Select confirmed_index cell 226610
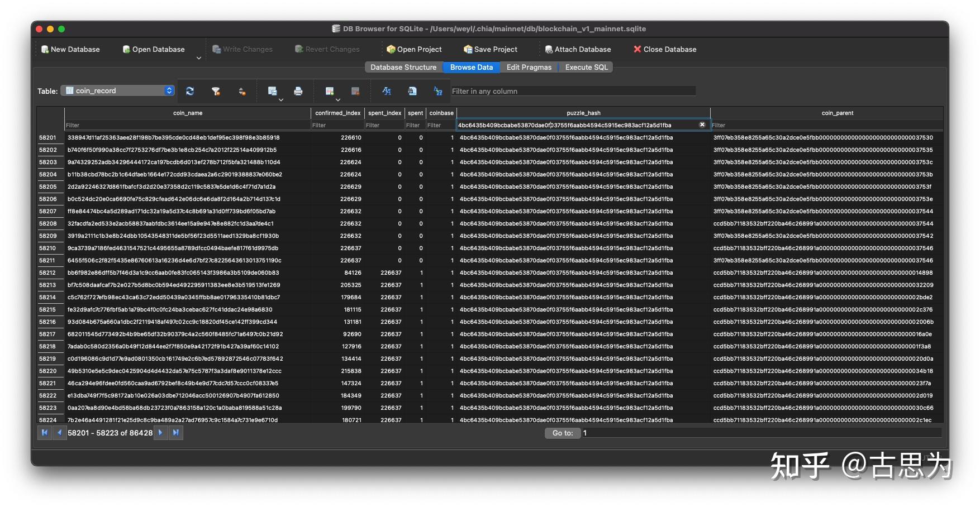This screenshot has width=980, height=507. coord(338,137)
